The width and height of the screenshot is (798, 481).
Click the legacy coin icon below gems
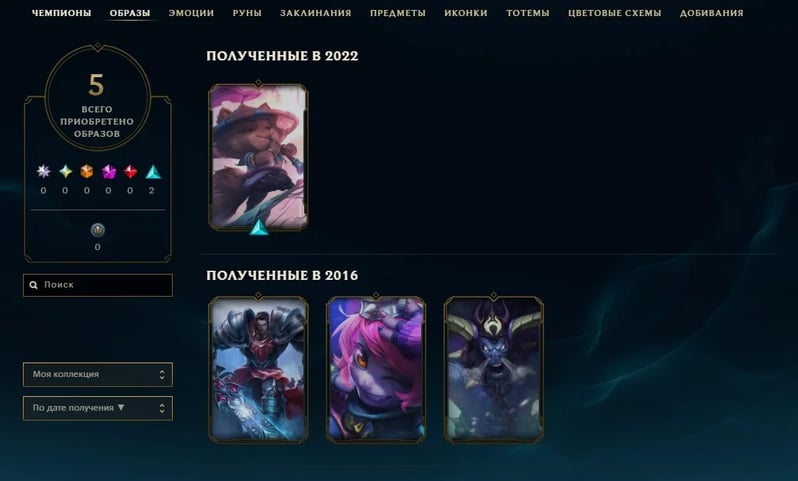point(98,230)
